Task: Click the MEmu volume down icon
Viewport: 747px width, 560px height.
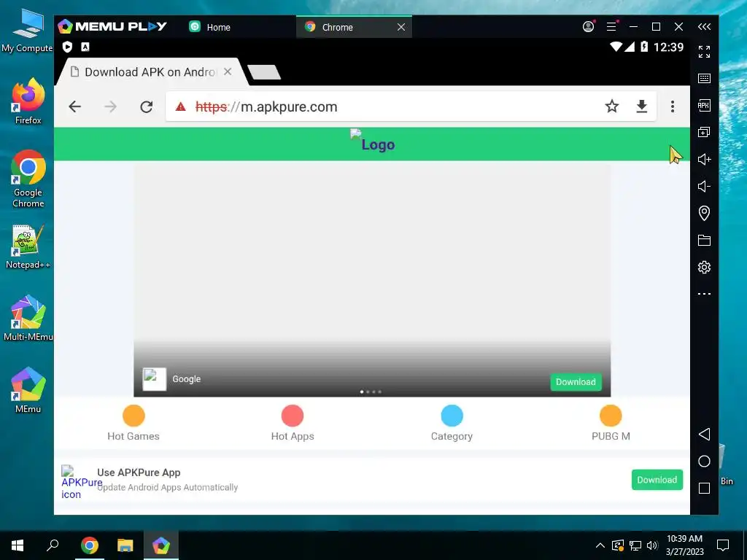Action: tap(704, 186)
